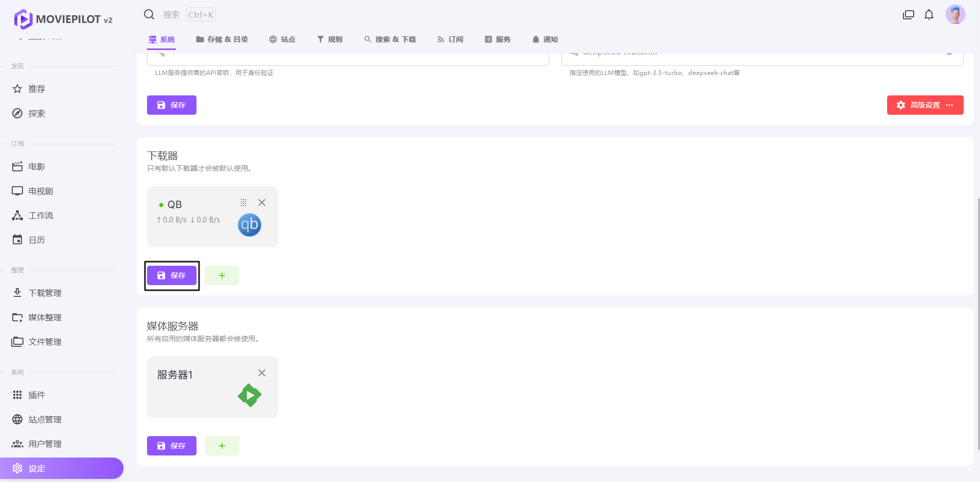This screenshot has height=482, width=980.
Task: Click the drag handle on QB card
Action: pyautogui.click(x=243, y=202)
